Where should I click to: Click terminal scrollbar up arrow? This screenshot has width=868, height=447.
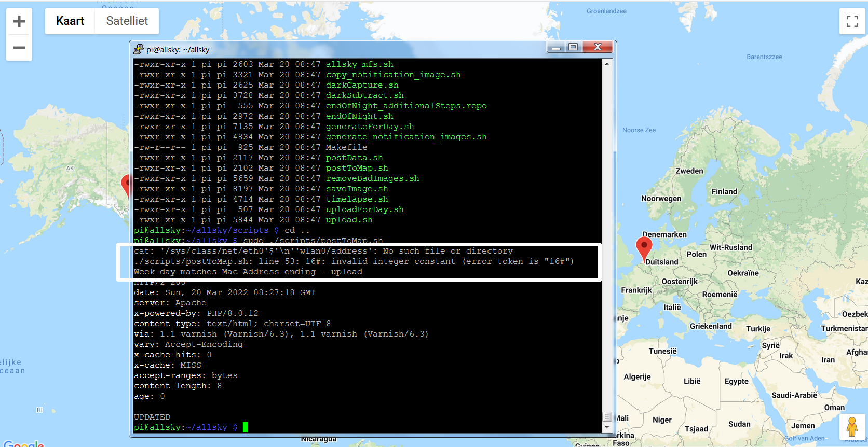(607, 64)
